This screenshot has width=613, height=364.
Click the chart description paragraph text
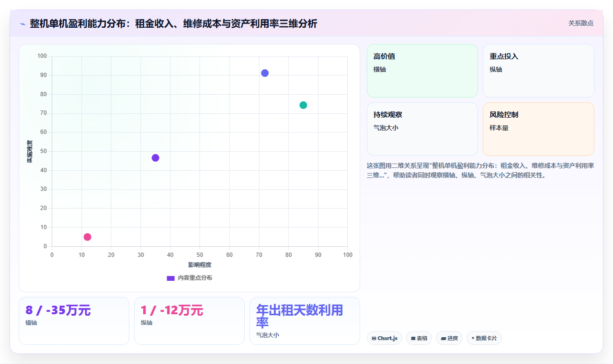(x=480, y=170)
